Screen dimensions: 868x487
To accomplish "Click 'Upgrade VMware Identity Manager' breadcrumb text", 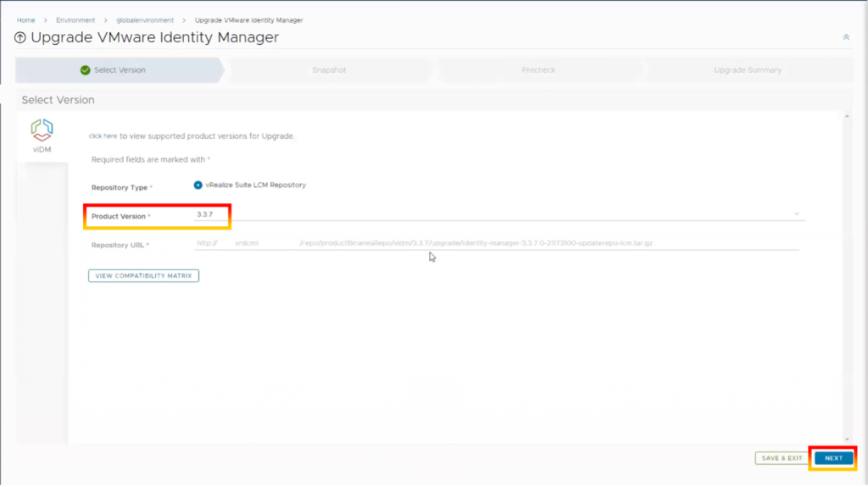I will click(248, 20).
